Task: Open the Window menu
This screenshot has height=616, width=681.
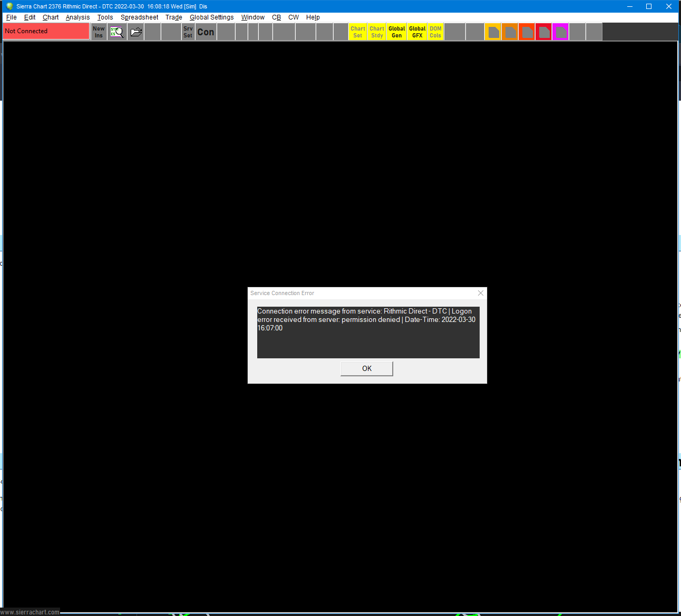Action: coord(252,17)
